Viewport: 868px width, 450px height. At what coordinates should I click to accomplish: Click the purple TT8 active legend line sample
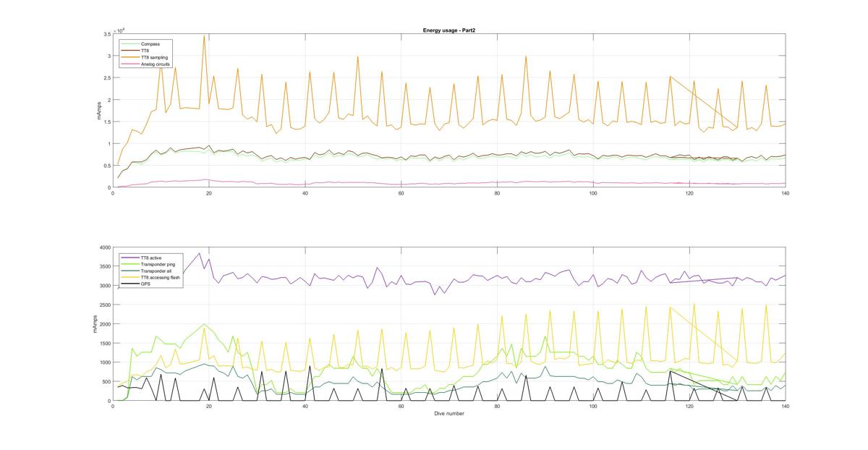(x=131, y=258)
